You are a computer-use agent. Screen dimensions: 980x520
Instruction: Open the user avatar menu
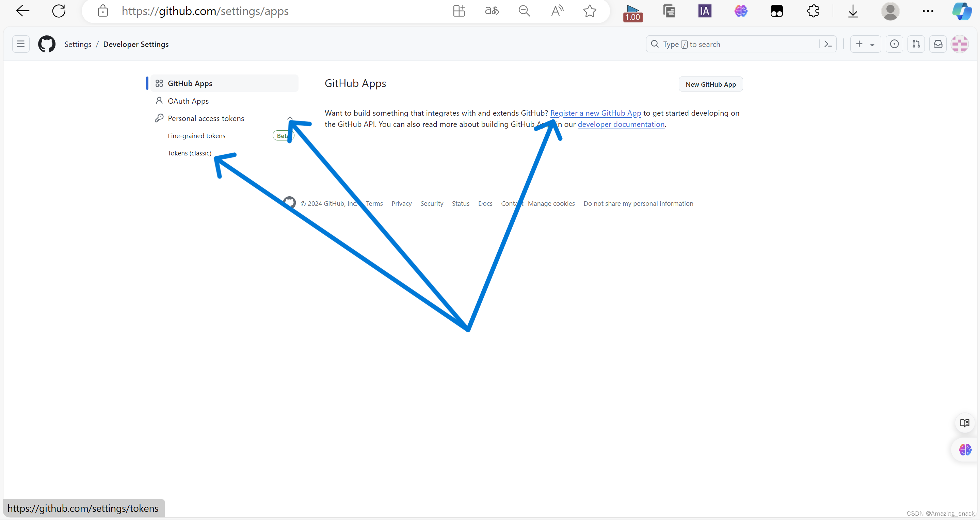(x=960, y=44)
